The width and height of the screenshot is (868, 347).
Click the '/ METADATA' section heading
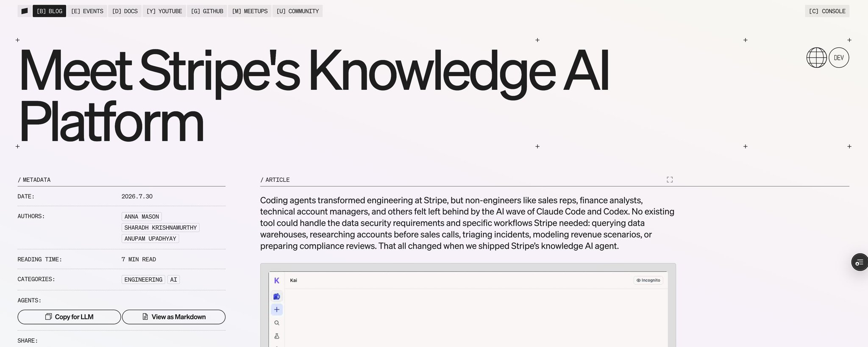(34, 180)
